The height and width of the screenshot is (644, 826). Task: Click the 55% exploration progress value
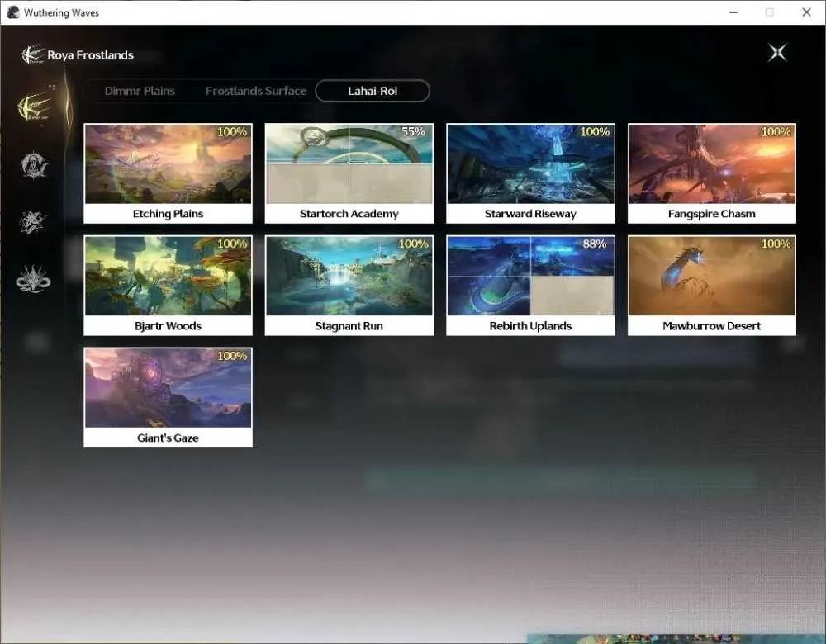click(414, 131)
